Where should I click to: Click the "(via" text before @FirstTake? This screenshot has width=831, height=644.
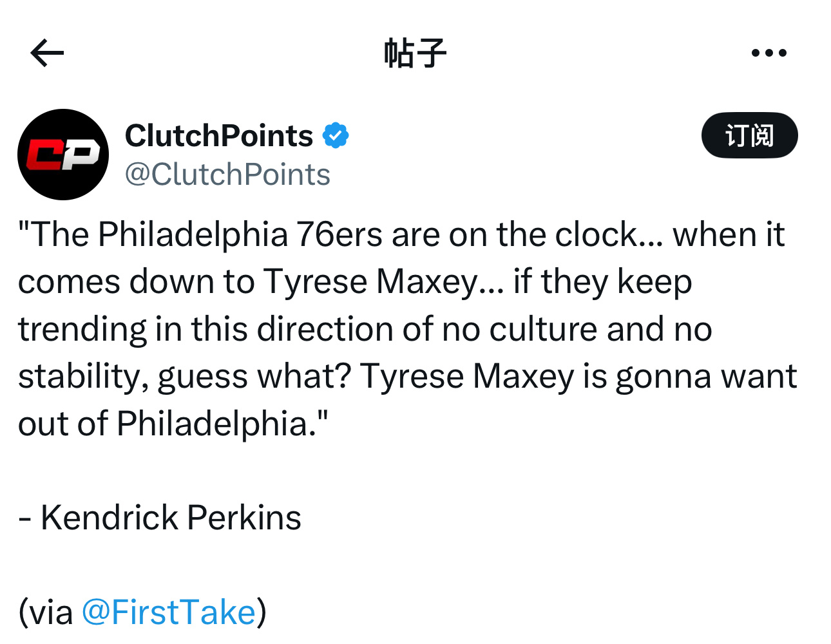(46, 612)
